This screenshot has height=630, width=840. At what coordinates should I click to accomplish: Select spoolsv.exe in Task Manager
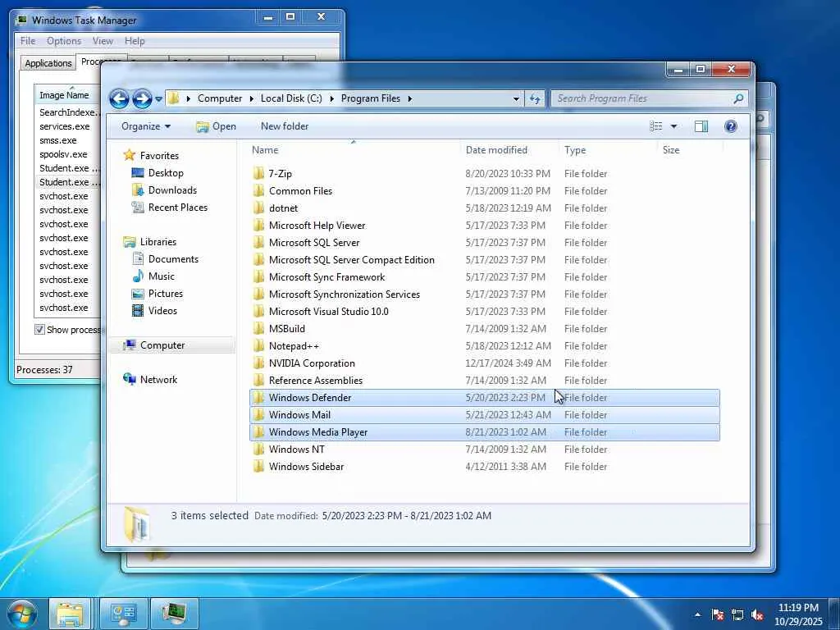(x=63, y=154)
